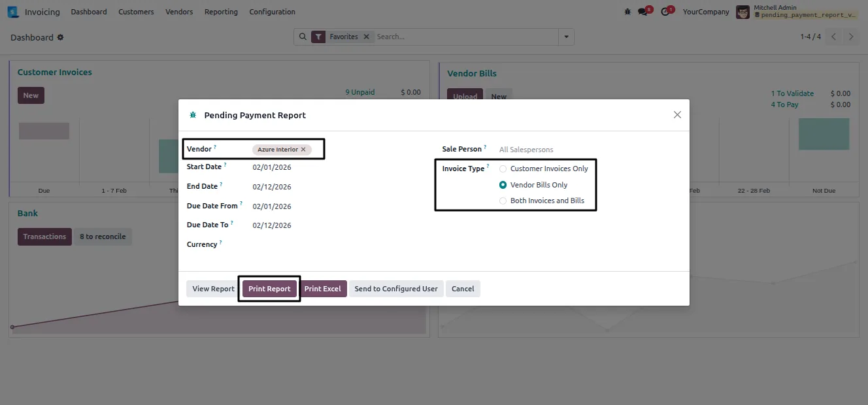
Task: Click the search magnifier icon
Action: pyautogui.click(x=303, y=37)
